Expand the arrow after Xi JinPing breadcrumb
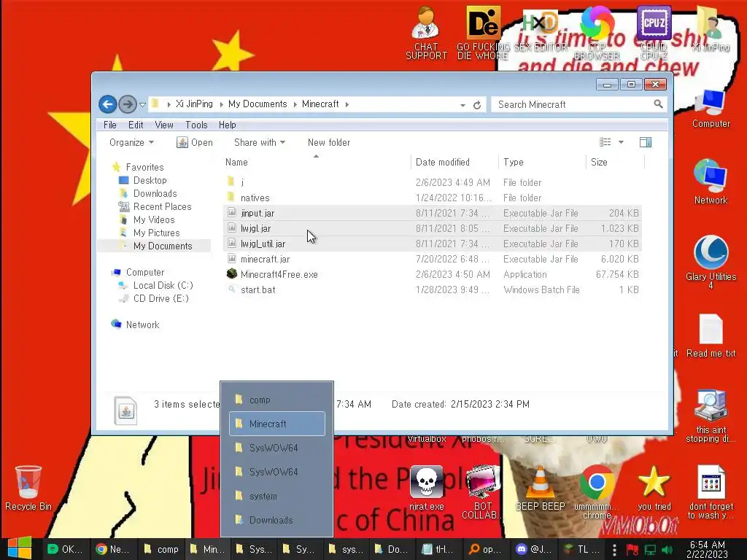This screenshot has width=747, height=560. (x=221, y=104)
